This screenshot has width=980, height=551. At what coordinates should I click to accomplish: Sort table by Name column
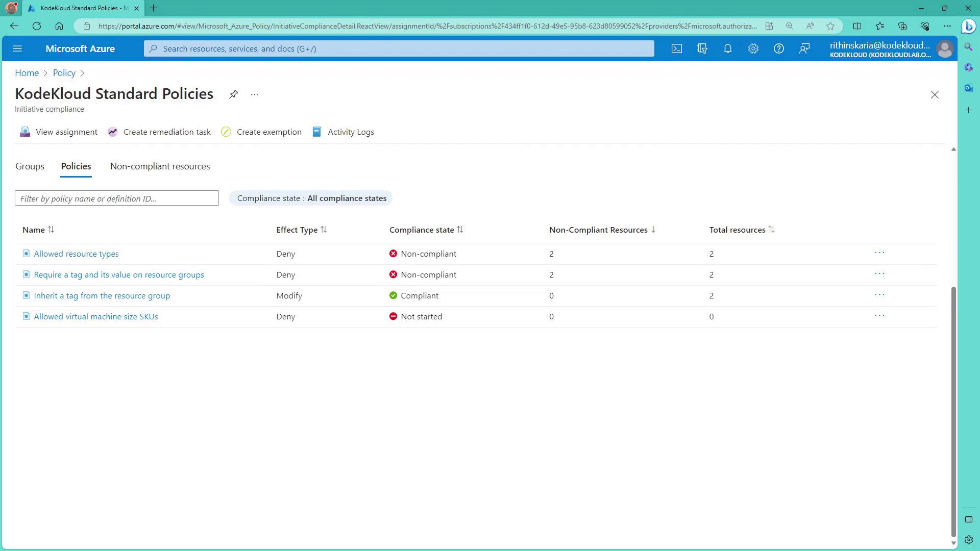(x=34, y=230)
